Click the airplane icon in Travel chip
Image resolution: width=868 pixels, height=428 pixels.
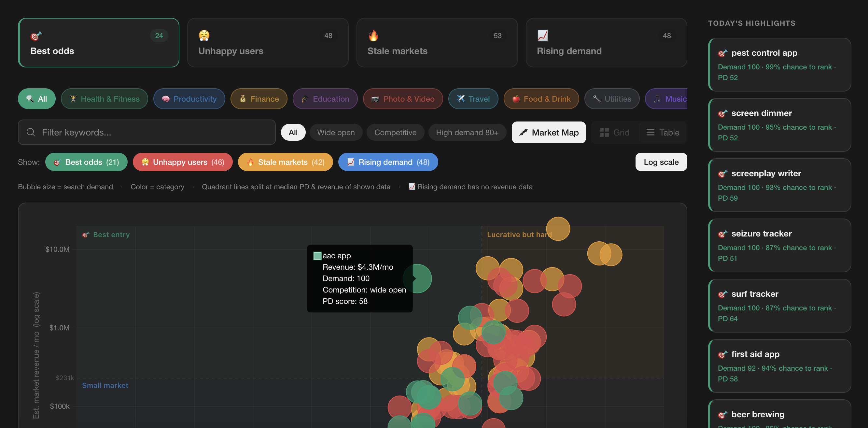pos(461,99)
